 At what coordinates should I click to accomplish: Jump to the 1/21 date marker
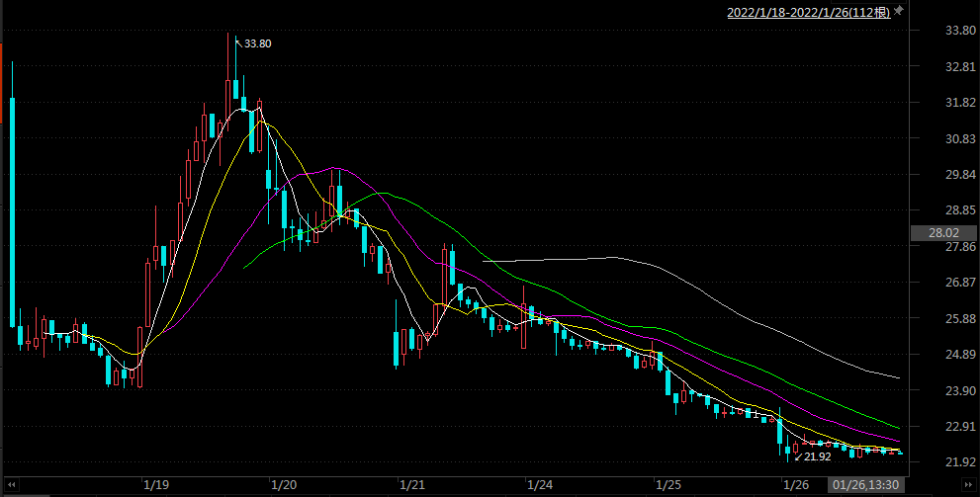click(x=412, y=485)
